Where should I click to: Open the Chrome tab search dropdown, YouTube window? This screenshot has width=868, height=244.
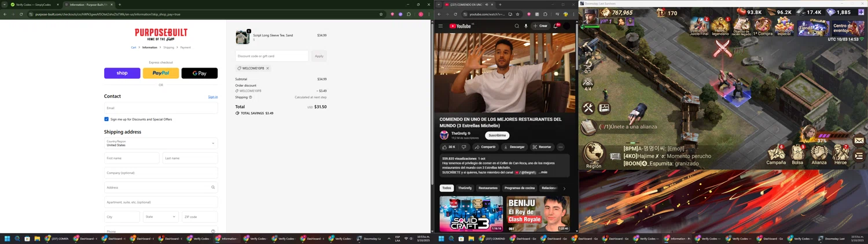pyautogui.click(x=439, y=5)
